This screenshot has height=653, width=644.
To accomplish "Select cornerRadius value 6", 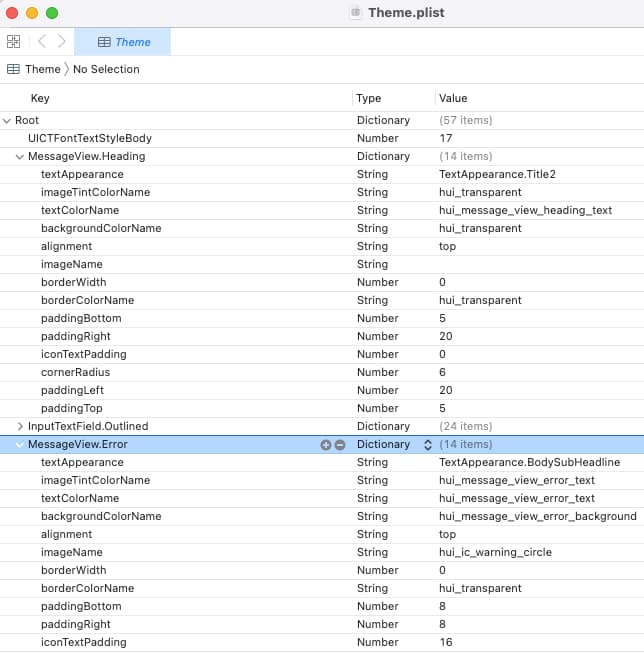I will (442, 372).
